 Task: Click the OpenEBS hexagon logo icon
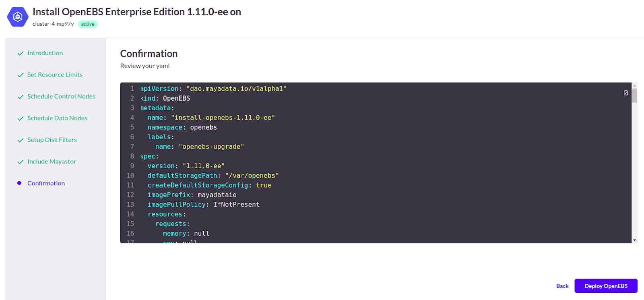pyautogui.click(x=18, y=17)
